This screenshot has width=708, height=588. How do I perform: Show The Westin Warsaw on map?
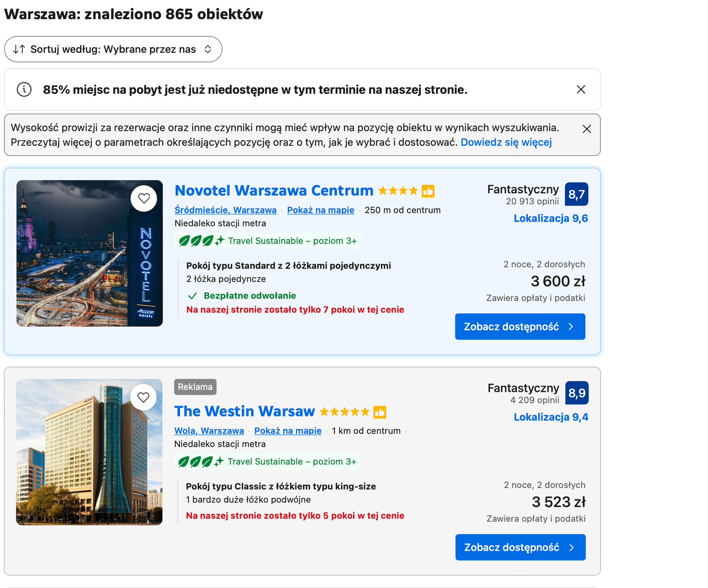pyautogui.click(x=288, y=431)
